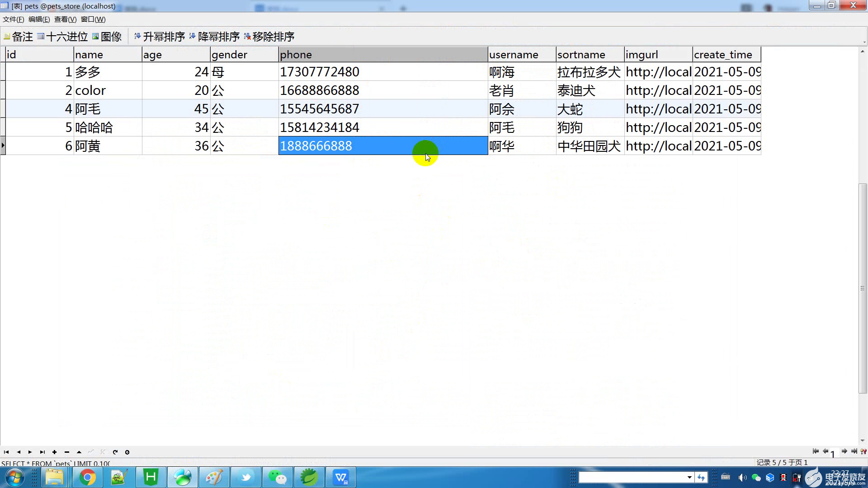This screenshot has width=868, height=488.
Task: Go to next page arrow
Action: [x=844, y=451]
